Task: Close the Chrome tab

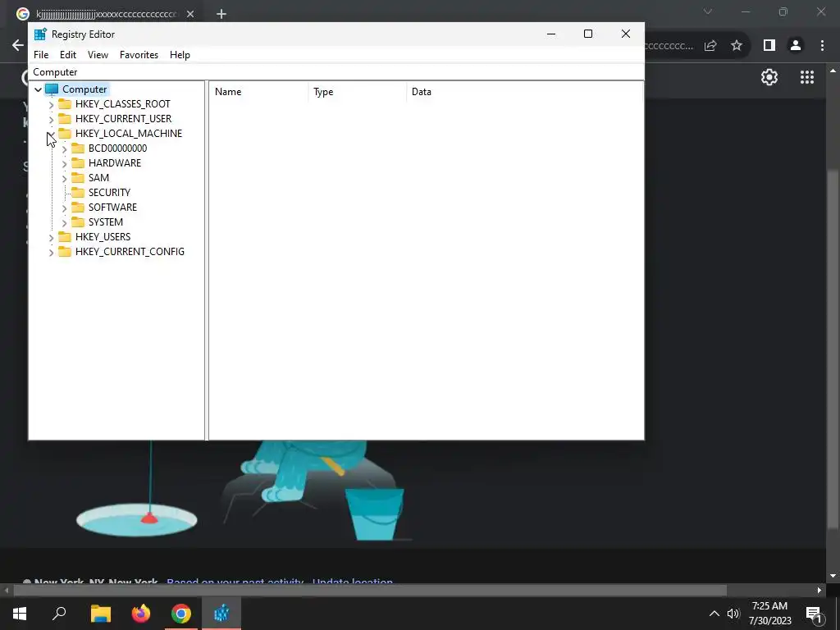Action: pyautogui.click(x=190, y=14)
